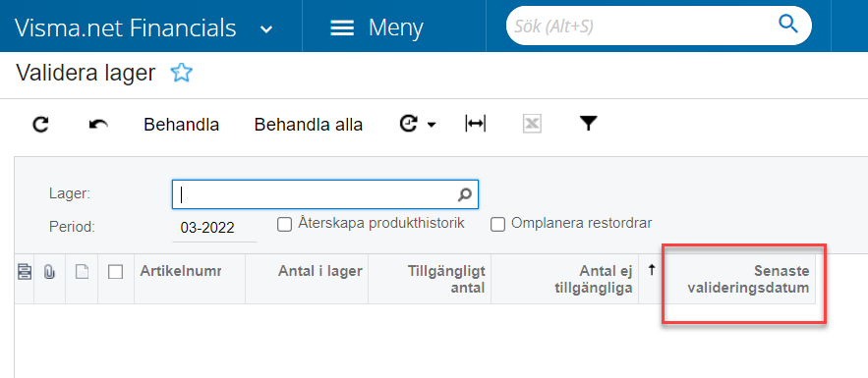Viewport: 868px width, 378px height.
Task: Check the select-all rows checkbox in grid header
Action: [x=115, y=272]
